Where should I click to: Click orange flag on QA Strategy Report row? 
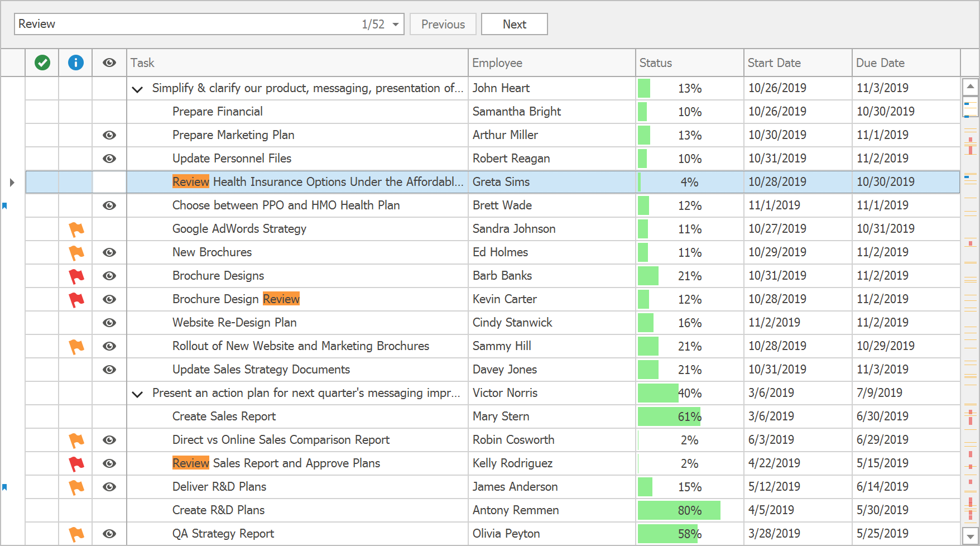pyautogui.click(x=76, y=534)
